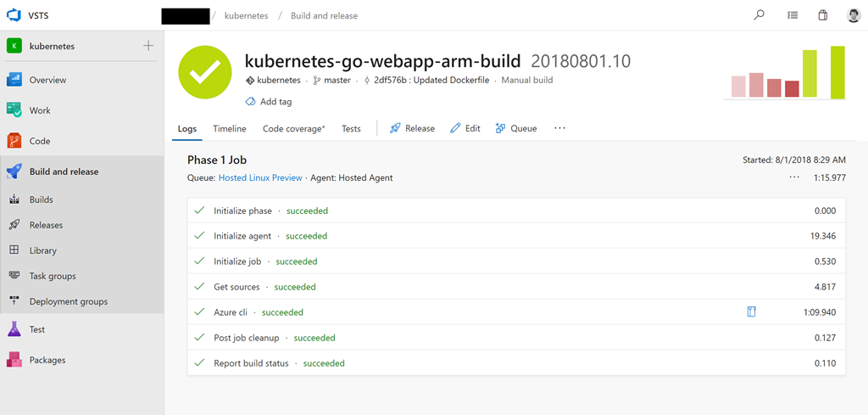Switch to the Code coverage tab
Screen dimensions: 868x415
tap(293, 128)
